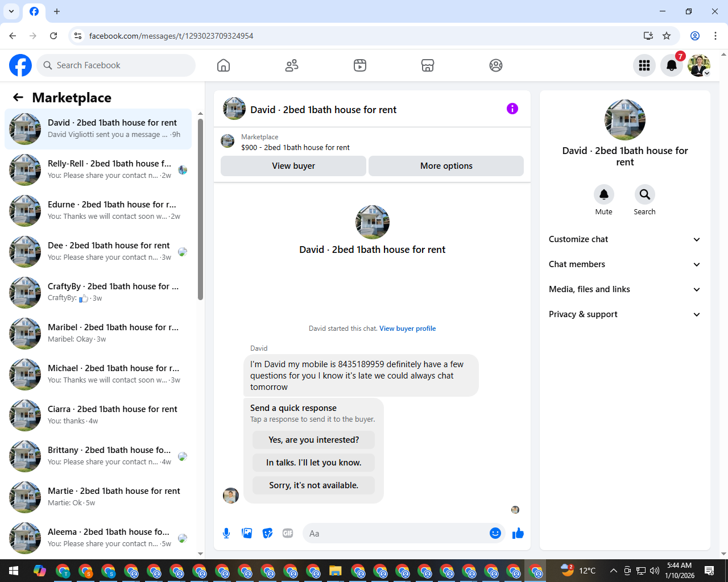
Task: Open the Friends icon in top navigation
Action: pyautogui.click(x=292, y=65)
